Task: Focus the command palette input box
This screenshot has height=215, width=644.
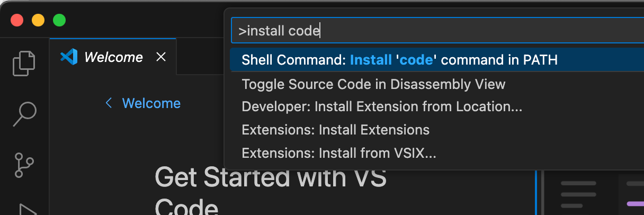Action: tap(437, 31)
